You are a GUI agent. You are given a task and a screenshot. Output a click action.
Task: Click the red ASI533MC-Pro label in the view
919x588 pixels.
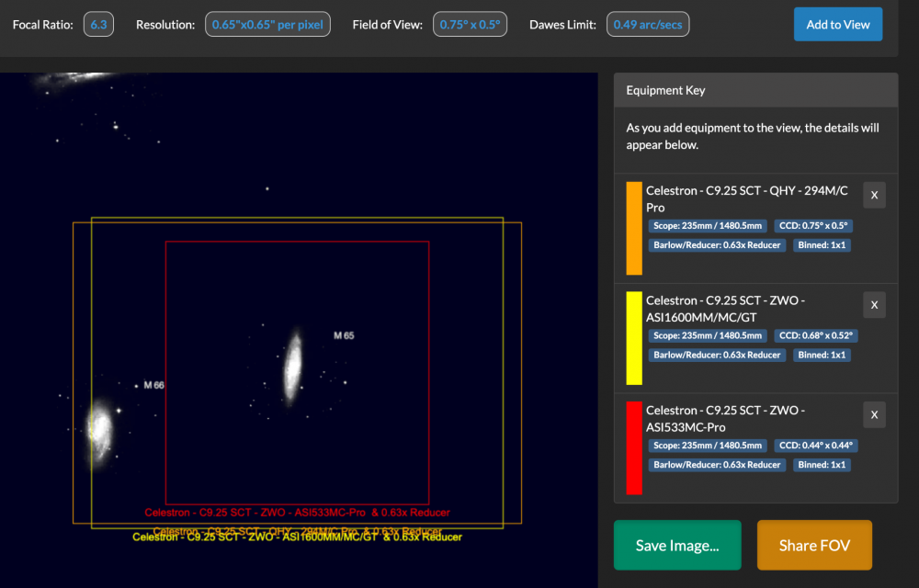(x=297, y=513)
